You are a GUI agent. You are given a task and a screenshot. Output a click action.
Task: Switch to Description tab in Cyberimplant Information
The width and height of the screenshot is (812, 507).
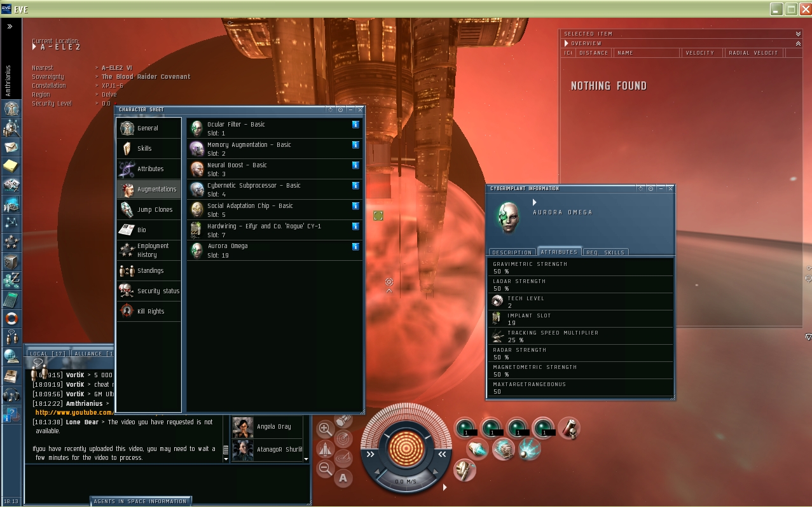(x=512, y=253)
